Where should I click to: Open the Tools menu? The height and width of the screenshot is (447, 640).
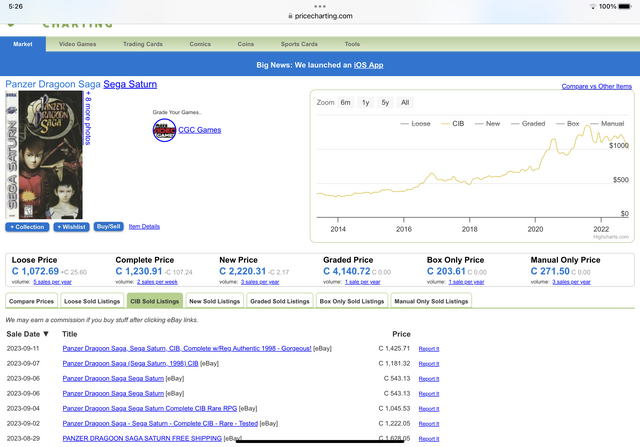coord(352,44)
